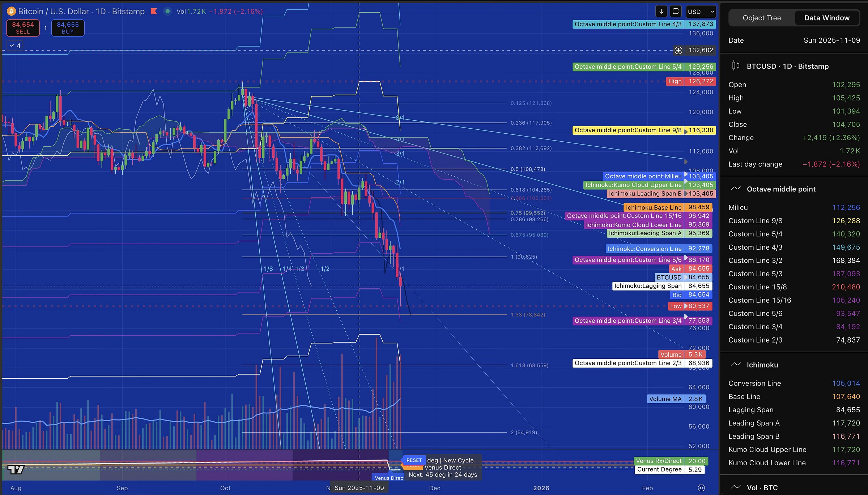Viewport: 868px width, 495px height.
Task: Click the RESET label on astro panel
Action: 414,460
